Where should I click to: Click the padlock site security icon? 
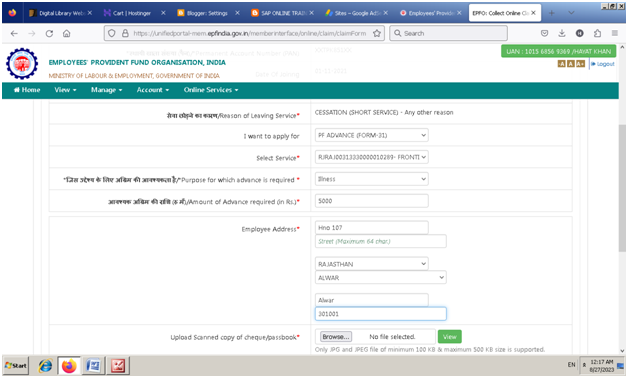coord(125,33)
